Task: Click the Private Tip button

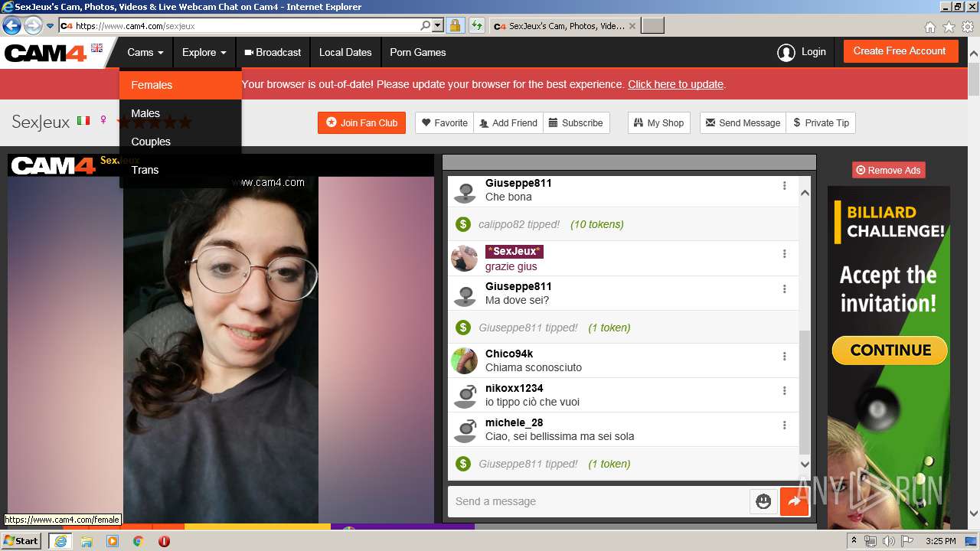Action: (821, 122)
